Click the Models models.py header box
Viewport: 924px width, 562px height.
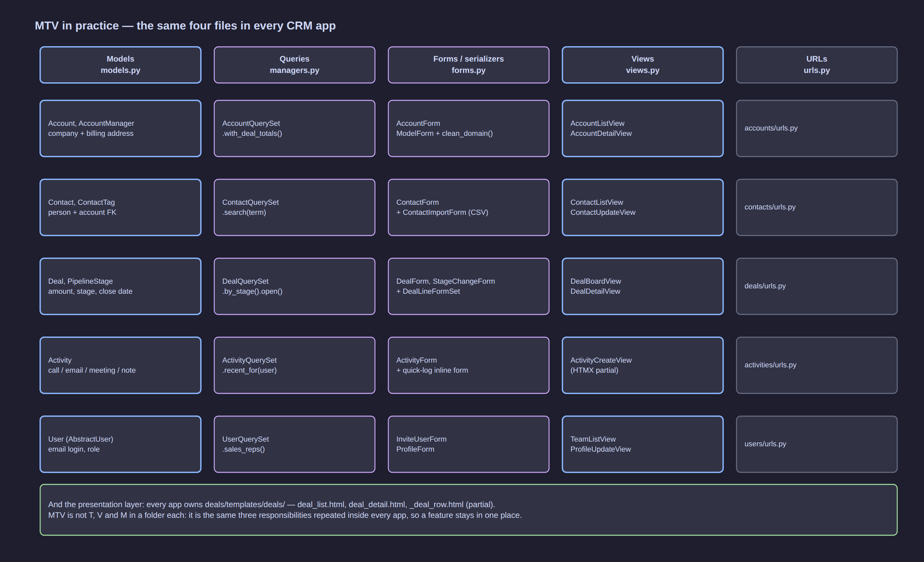click(x=121, y=65)
